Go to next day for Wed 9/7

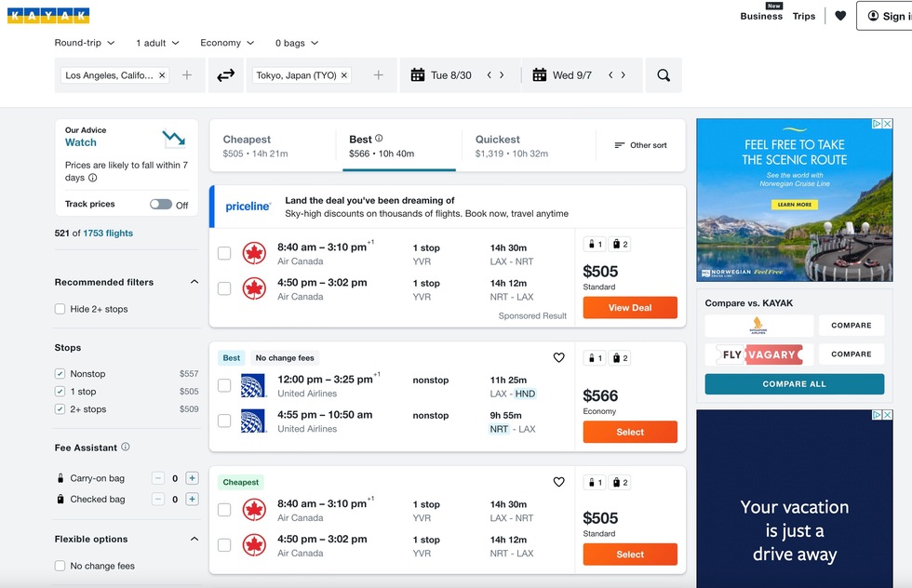[x=624, y=75]
